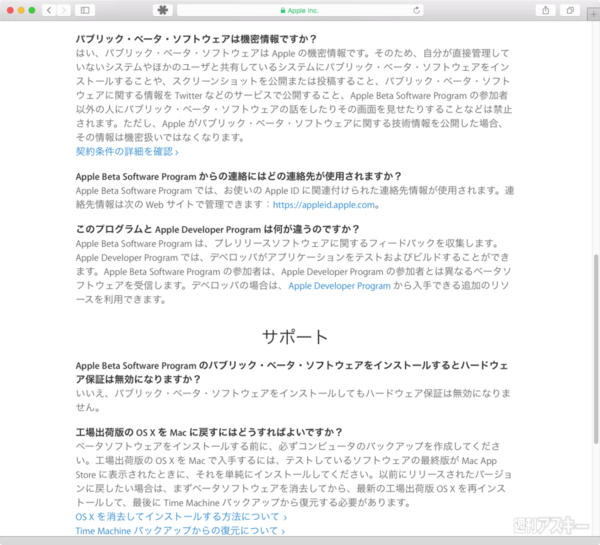
Task: Click heading about ハードウェア保証は無効になりますか
Action: click(292, 372)
